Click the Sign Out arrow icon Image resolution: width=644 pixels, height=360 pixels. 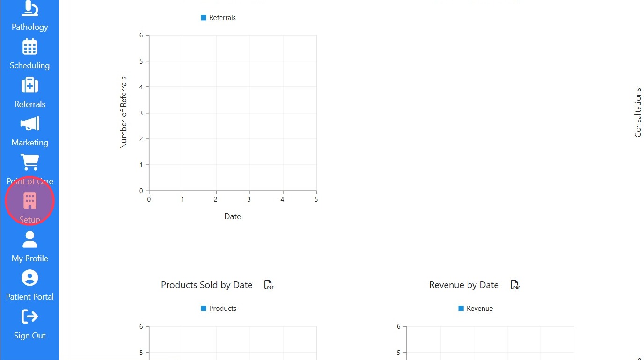(x=30, y=317)
